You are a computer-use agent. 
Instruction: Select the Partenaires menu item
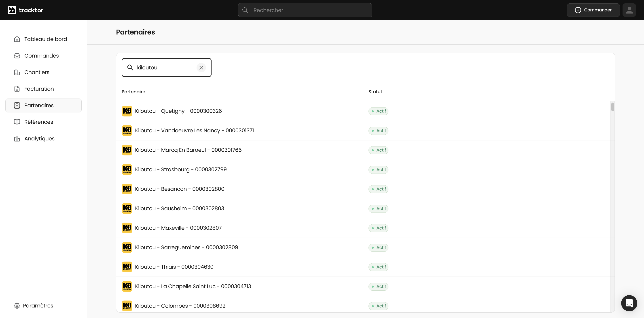[x=44, y=105]
